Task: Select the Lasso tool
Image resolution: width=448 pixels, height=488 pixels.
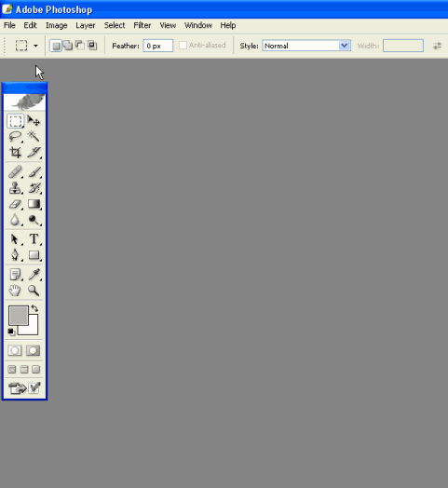Action: 15,136
